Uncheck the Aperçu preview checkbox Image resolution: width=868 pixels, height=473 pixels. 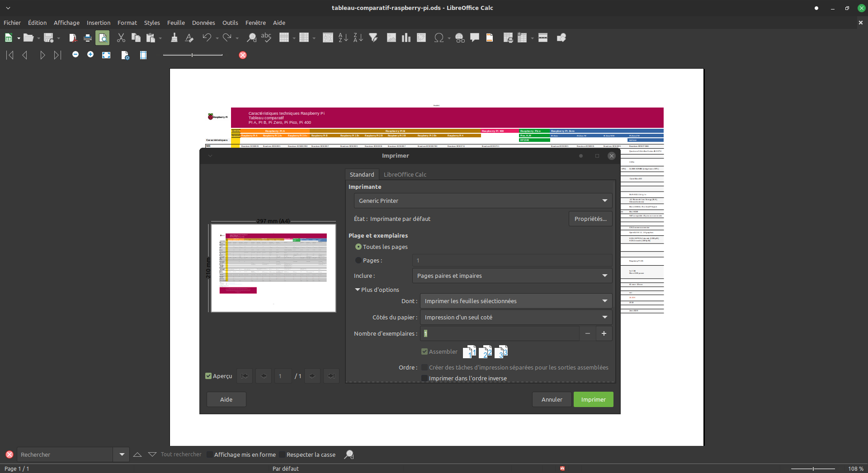[x=208, y=376]
